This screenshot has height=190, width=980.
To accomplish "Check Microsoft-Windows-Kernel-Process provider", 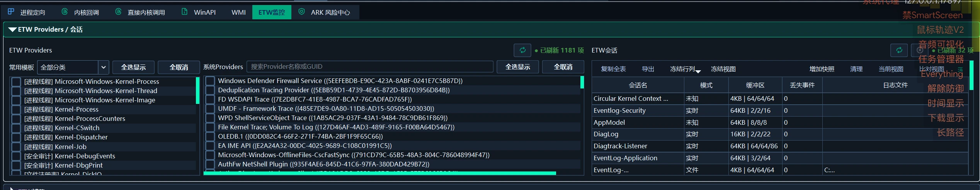I will pyautogui.click(x=16, y=81).
